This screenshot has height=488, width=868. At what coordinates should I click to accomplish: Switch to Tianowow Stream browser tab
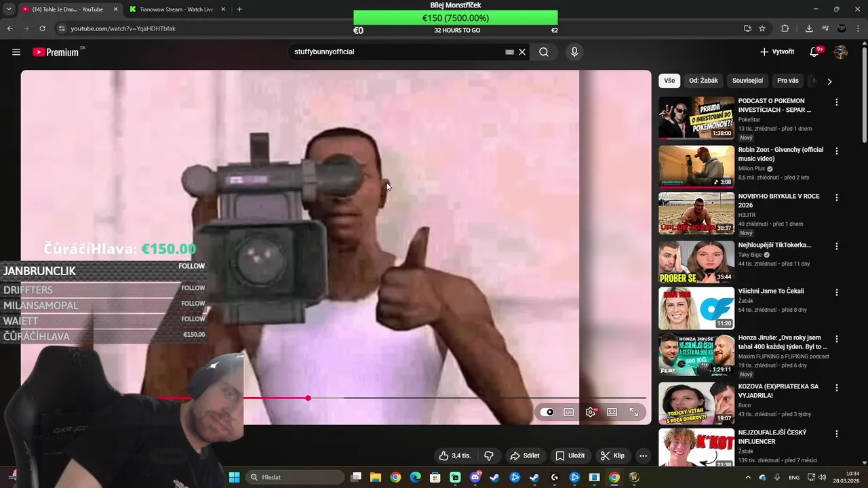pyautogui.click(x=176, y=9)
